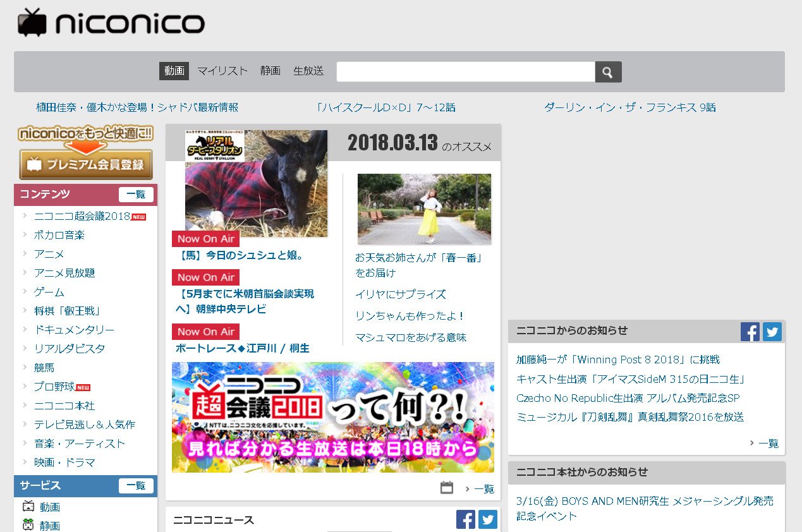802x532 pixels.
Task: Open アニメ in contents list
Action: 49,254
